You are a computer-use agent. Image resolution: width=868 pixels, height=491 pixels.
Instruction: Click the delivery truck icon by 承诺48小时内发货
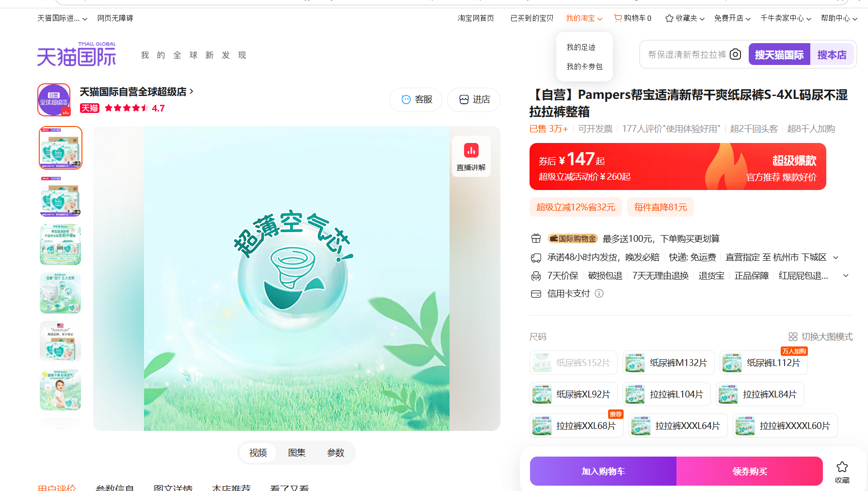[x=536, y=257]
